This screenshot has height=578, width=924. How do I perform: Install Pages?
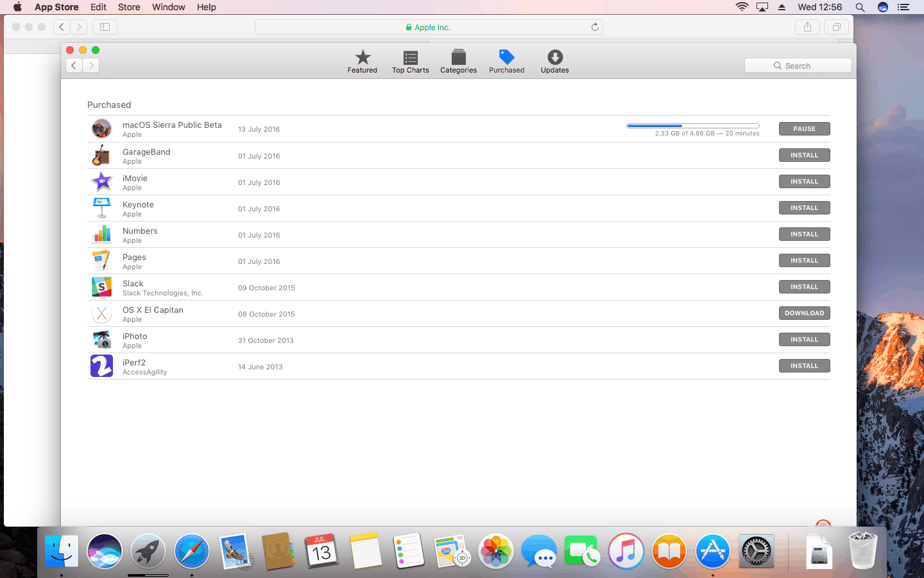pos(804,260)
